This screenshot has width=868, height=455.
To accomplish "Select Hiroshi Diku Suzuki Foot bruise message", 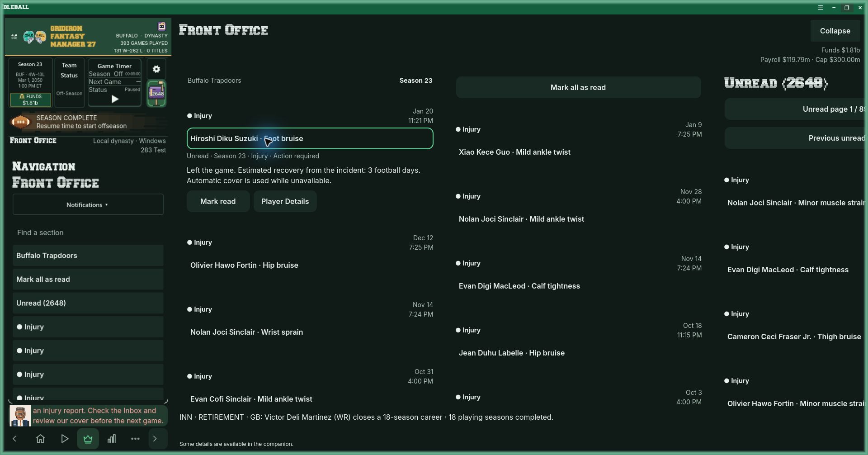I will (x=310, y=138).
